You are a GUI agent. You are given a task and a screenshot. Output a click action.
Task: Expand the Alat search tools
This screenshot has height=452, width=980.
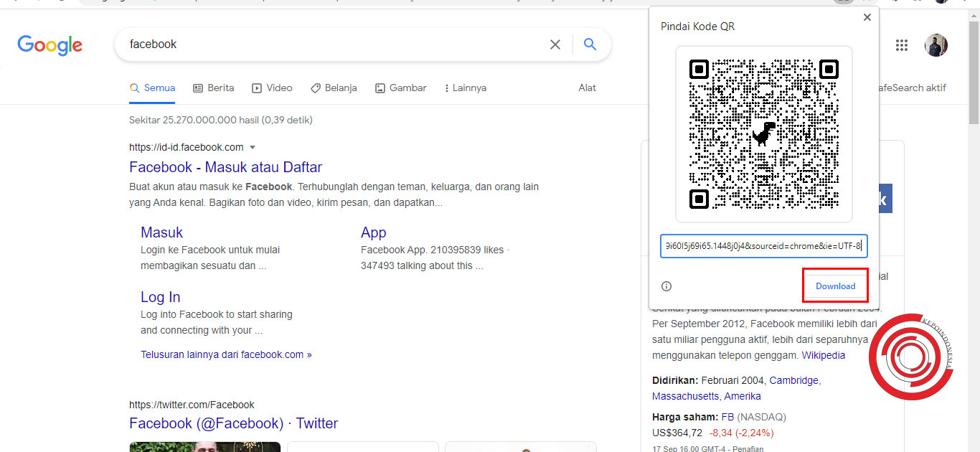click(586, 88)
